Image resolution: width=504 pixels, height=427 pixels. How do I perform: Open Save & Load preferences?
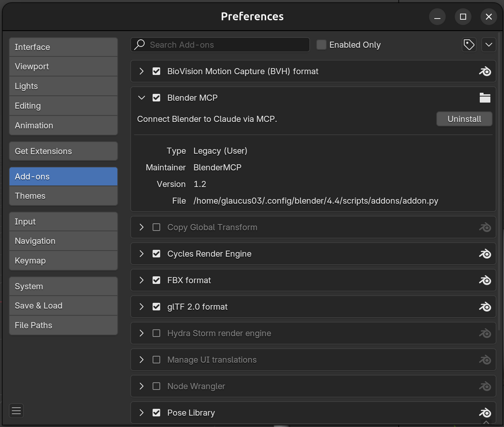tap(63, 306)
